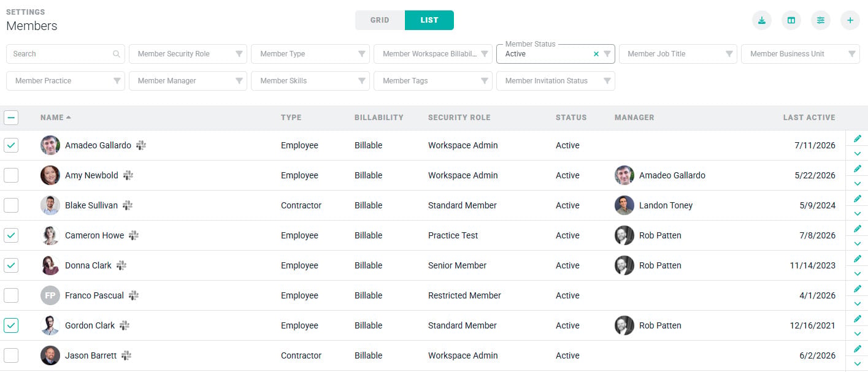
Task: Click the search magnifier icon
Action: [x=117, y=54]
